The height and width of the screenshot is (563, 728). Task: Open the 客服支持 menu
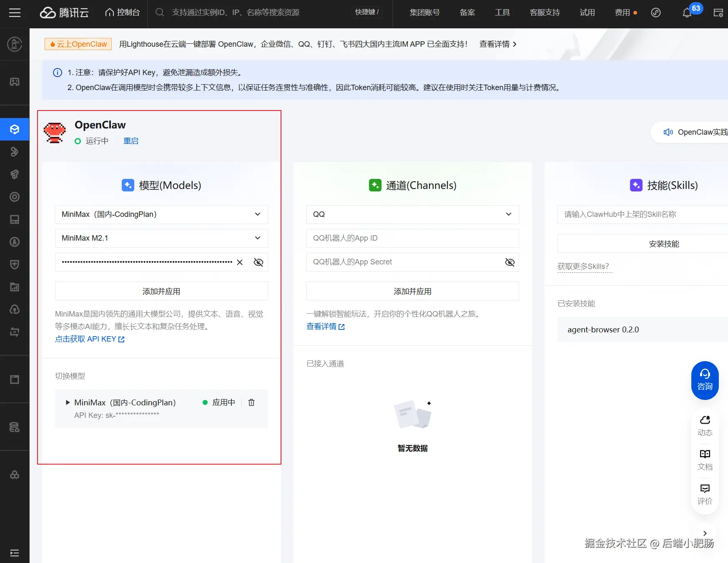[x=545, y=13]
